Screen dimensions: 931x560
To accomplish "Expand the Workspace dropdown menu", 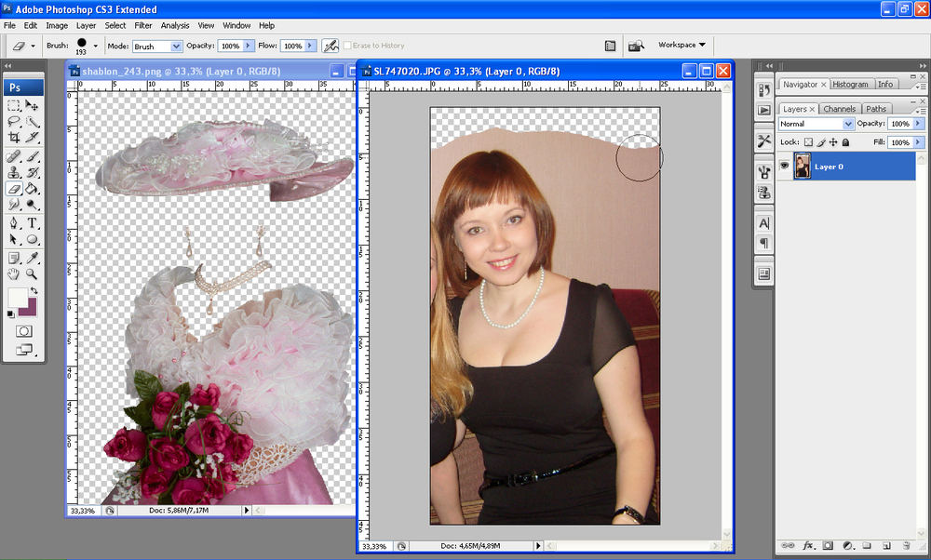I will click(x=681, y=45).
